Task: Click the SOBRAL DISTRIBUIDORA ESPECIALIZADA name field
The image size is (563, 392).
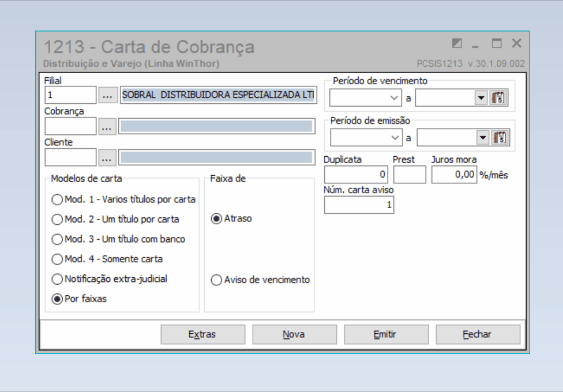Action: [218, 95]
